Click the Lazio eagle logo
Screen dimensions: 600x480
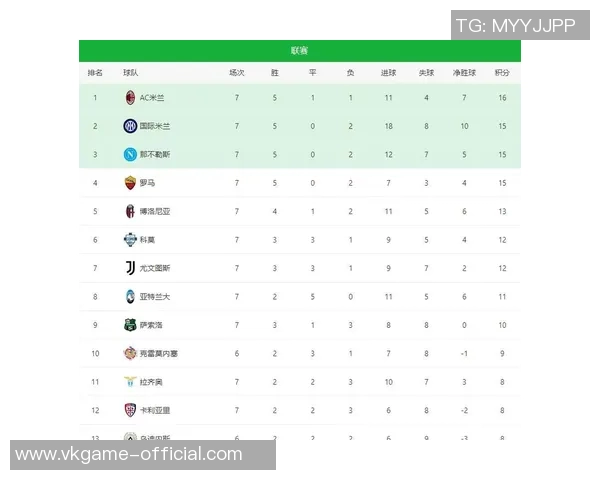click(130, 382)
